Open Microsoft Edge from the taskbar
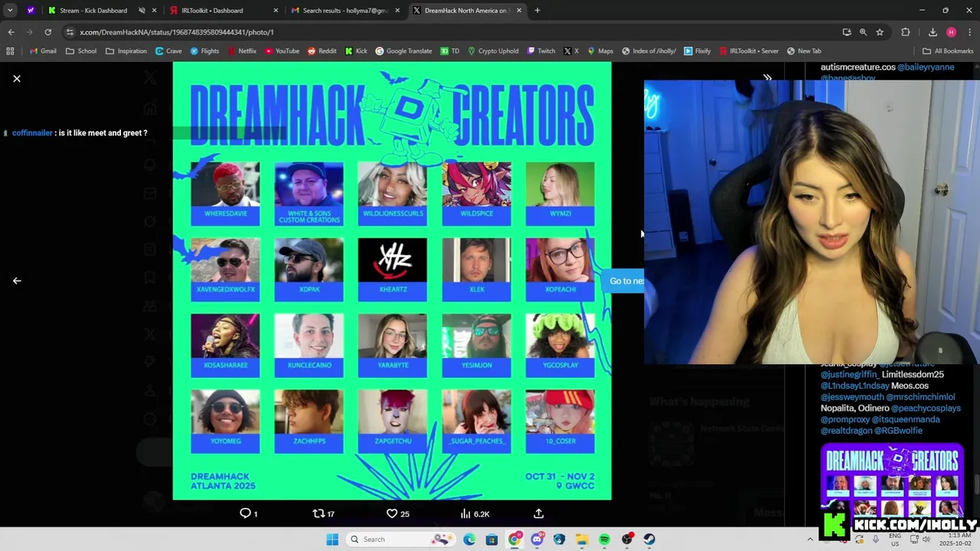This screenshot has height=551, width=980. [x=469, y=540]
